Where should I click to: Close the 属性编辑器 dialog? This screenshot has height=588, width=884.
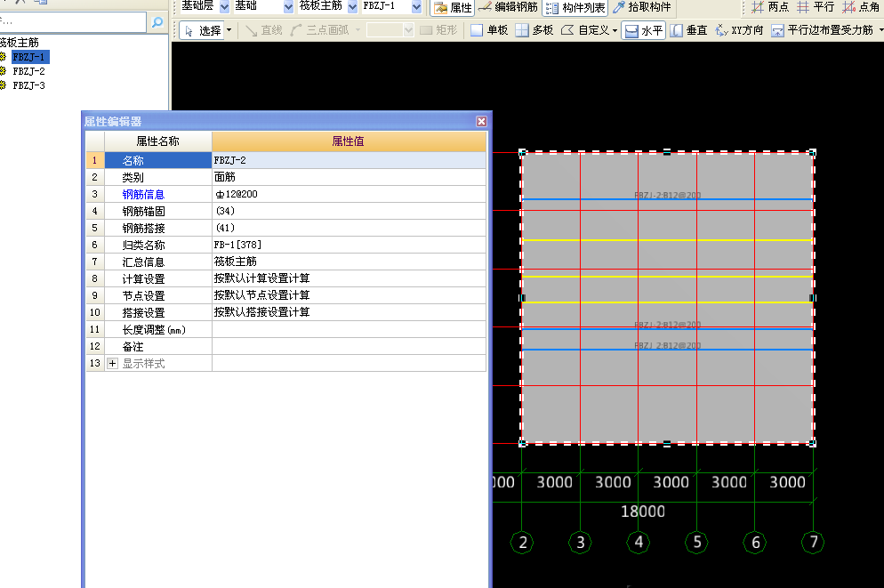tap(481, 121)
